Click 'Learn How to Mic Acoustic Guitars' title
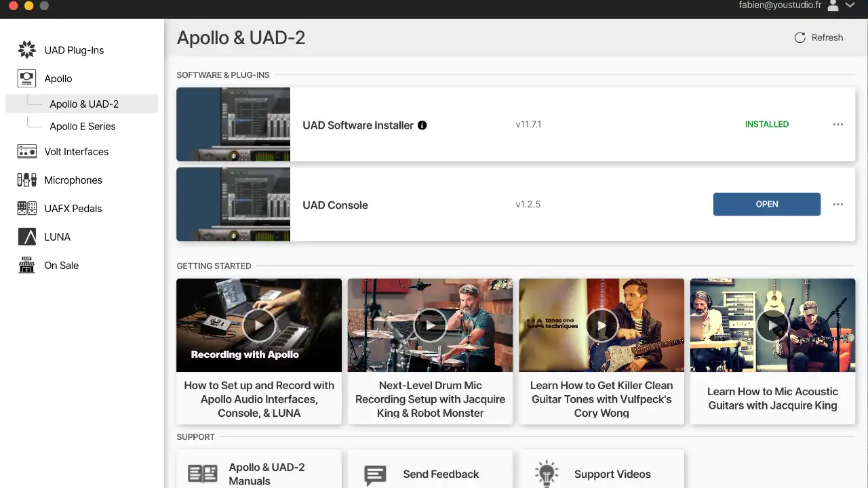 click(773, 399)
